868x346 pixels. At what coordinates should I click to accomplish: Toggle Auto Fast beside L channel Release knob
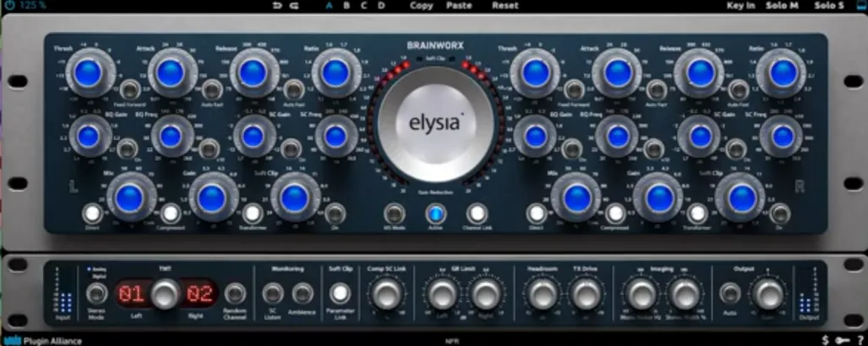[294, 89]
